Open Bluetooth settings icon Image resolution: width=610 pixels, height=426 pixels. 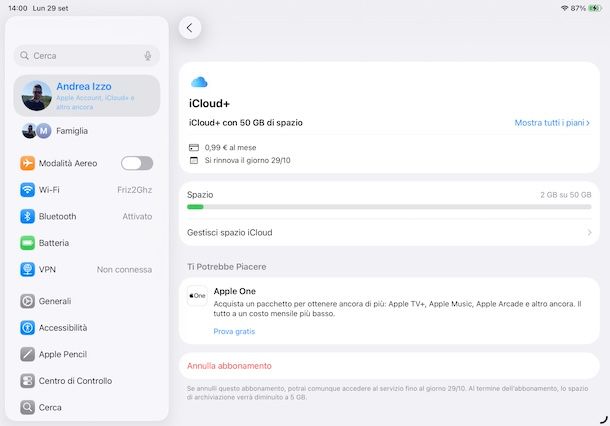28,216
